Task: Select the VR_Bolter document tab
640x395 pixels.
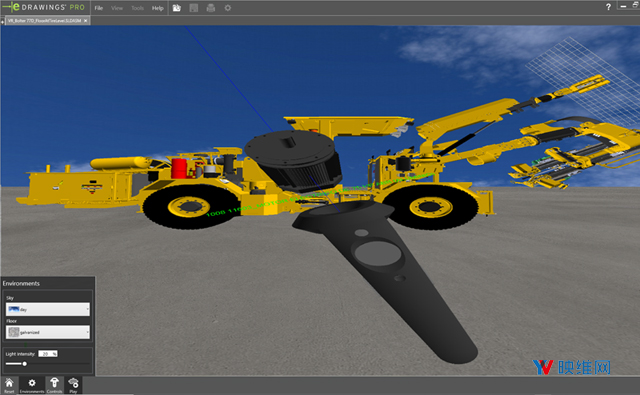Action: (44, 20)
